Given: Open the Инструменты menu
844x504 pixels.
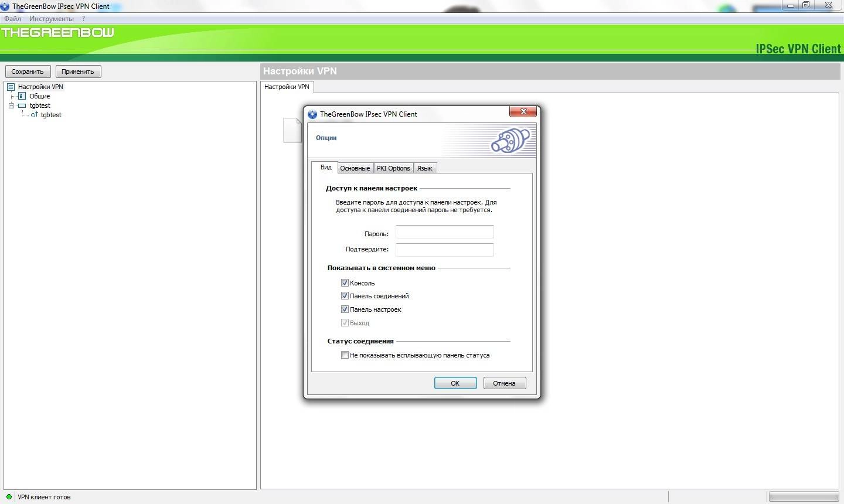Looking at the screenshot, I should click(x=52, y=19).
